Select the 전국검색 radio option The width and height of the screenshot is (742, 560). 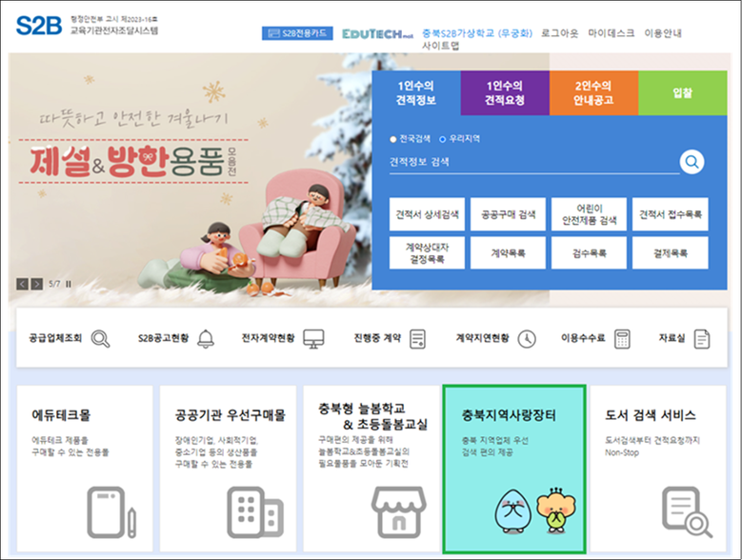coord(392,139)
